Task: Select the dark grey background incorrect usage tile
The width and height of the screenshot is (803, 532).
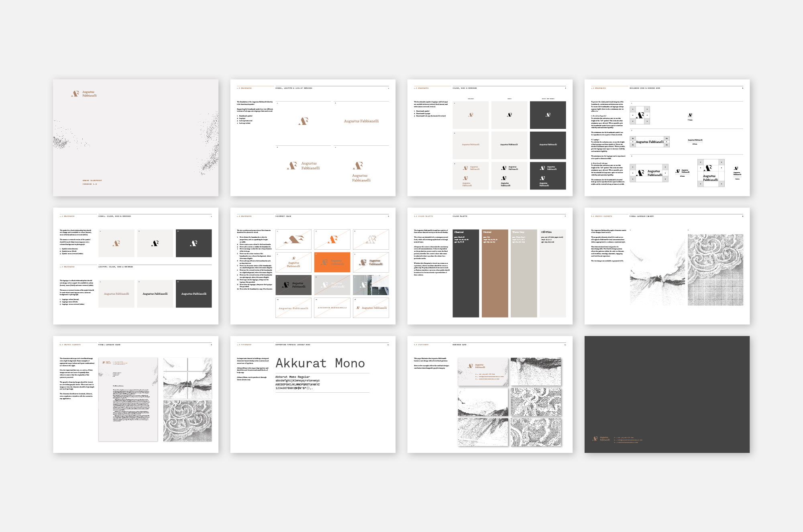Action: 293,285
